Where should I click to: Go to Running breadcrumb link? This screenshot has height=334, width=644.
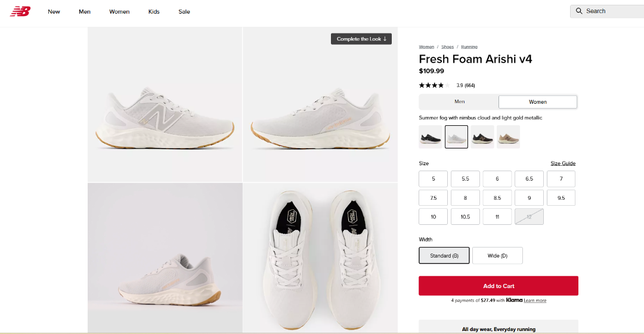pos(469,47)
